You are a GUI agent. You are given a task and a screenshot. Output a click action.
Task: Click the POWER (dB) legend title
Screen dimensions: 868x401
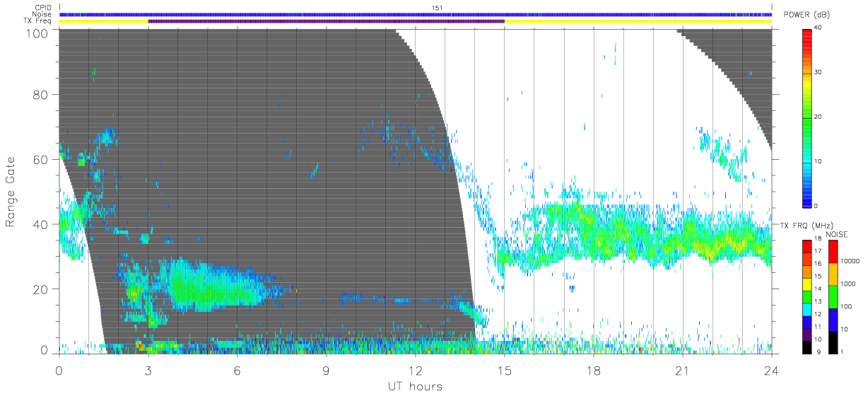[x=807, y=15]
